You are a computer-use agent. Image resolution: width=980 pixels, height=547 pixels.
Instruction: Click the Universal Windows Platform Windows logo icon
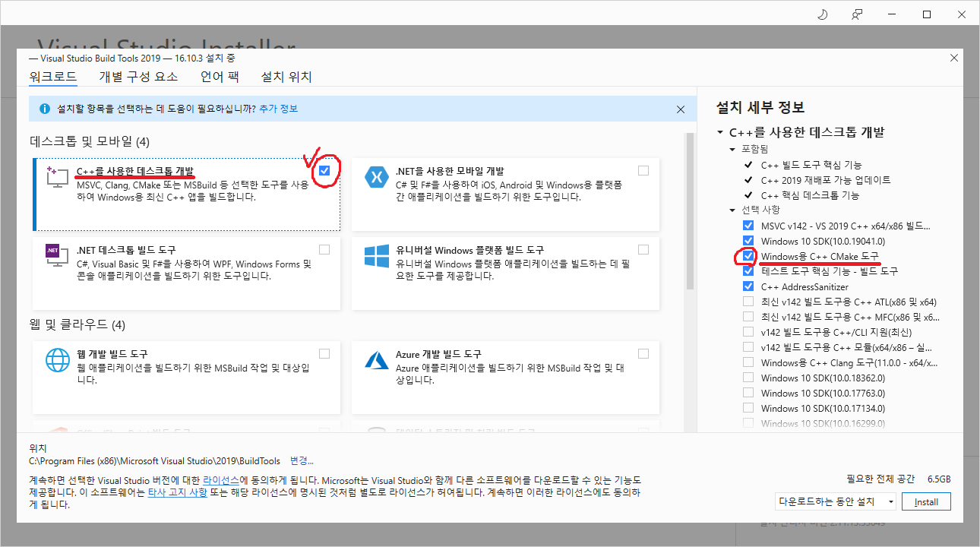(x=376, y=255)
